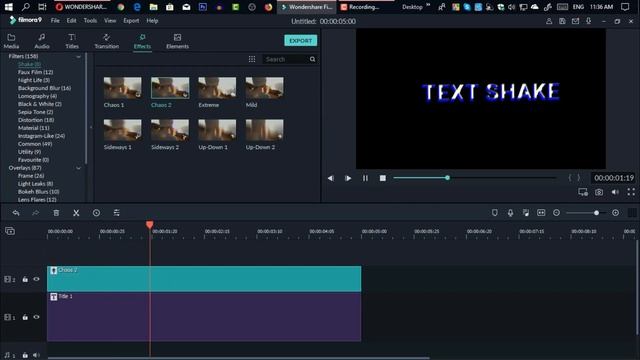Open the Export menu

tap(131, 20)
